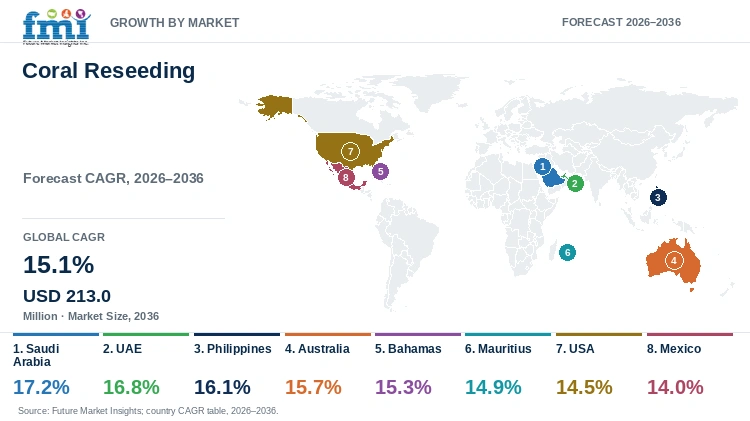The width and height of the screenshot is (750, 421).
Task: Click the teal bar above Mauritius
Action: point(507,334)
